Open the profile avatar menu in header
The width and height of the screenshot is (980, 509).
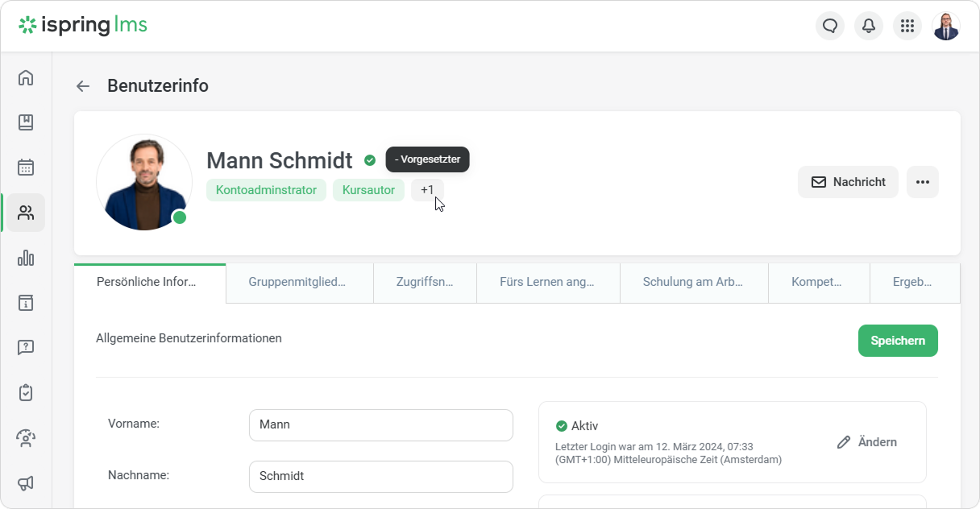coord(946,26)
